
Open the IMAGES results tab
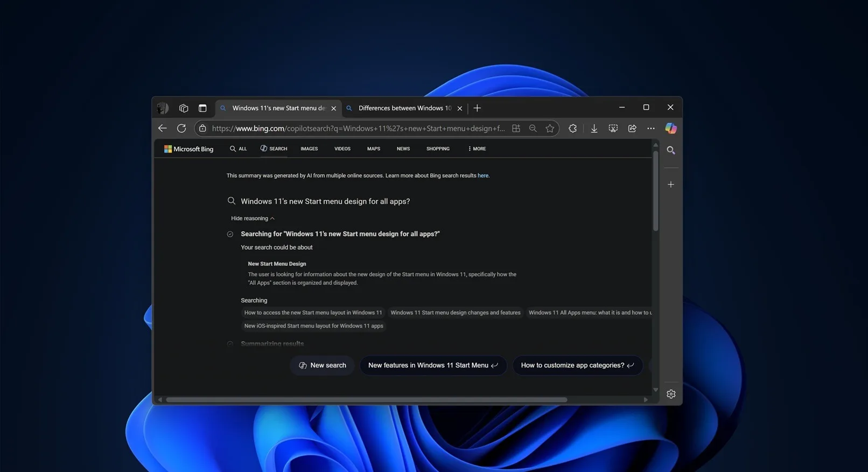point(309,149)
